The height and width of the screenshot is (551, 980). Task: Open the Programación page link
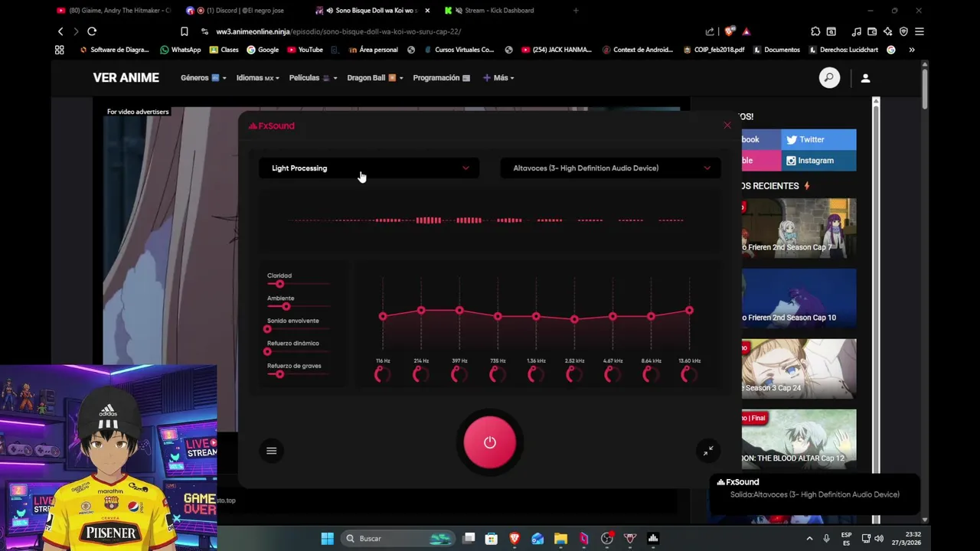click(442, 78)
